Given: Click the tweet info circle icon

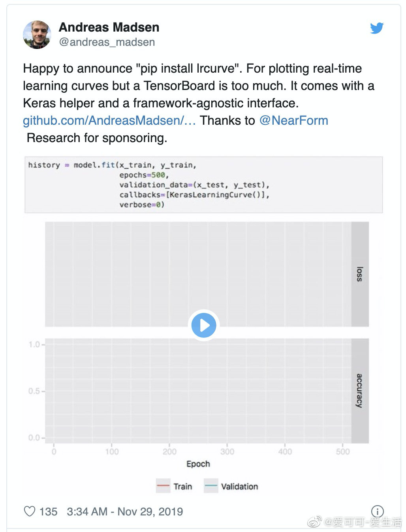Looking at the screenshot, I should pyautogui.click(x=377, y=511).
